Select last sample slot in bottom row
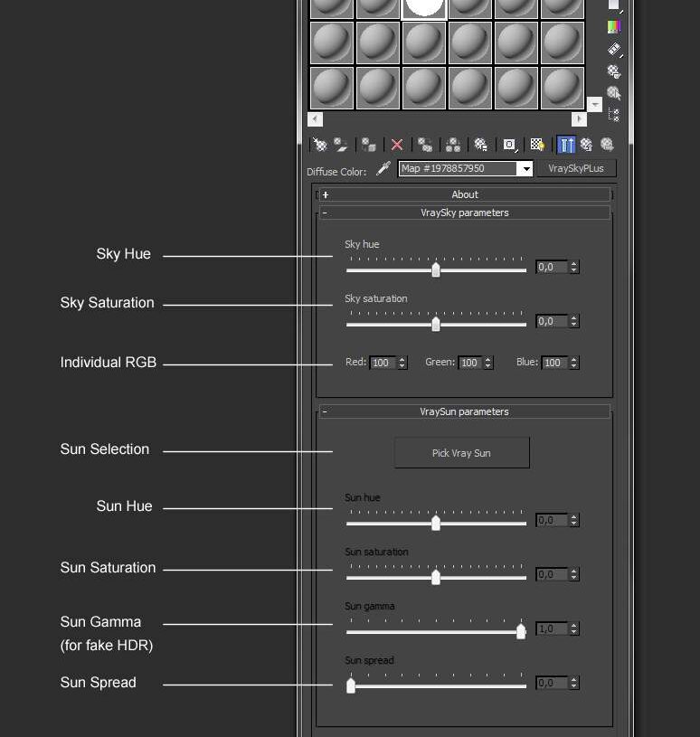The height and width of the screenshot is (737, 700). point(563,88)
